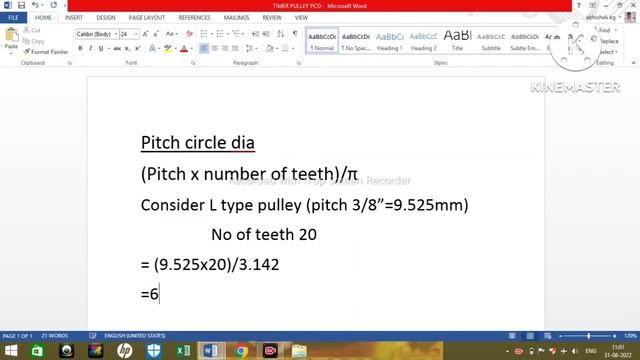This screenshot has width=640, height=360.
Task: Open the proofing errors icon in the status bar
Action: (x=93, y=336)
